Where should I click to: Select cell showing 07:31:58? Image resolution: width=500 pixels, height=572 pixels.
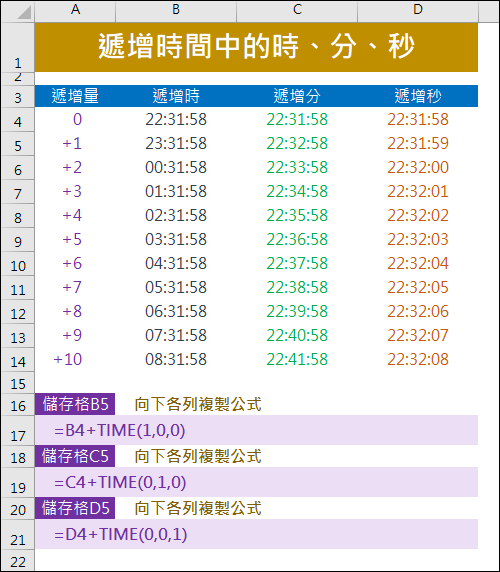(x=176, y=336)
